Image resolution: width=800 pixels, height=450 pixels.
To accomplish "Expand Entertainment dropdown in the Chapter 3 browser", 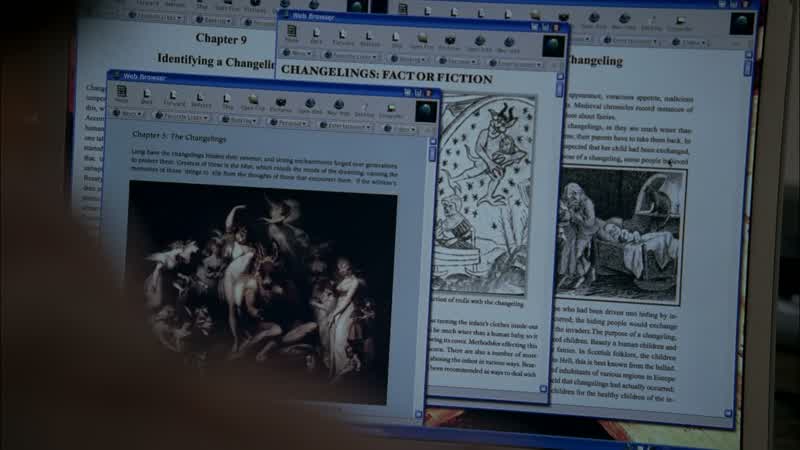I will (345, 126).
